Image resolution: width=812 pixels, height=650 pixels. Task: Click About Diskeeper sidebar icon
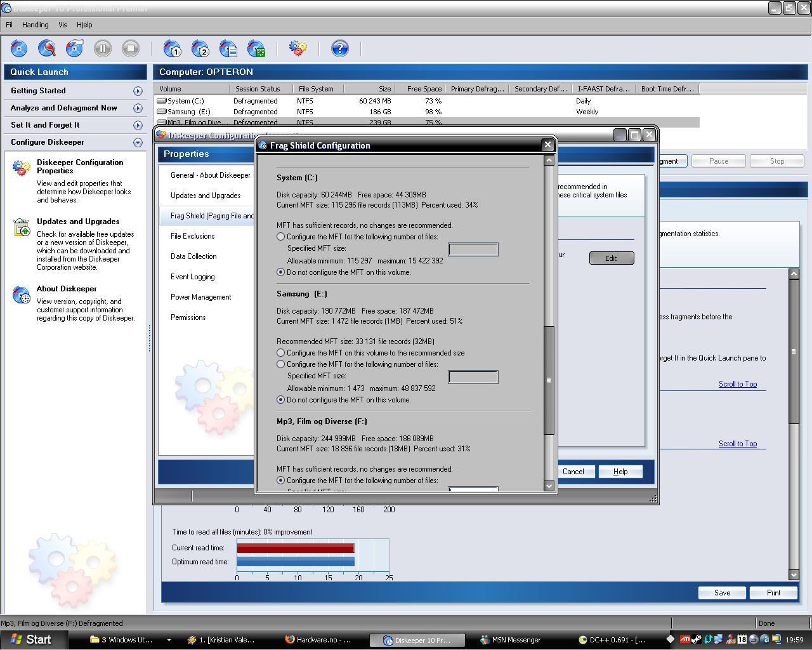[22, 295]
